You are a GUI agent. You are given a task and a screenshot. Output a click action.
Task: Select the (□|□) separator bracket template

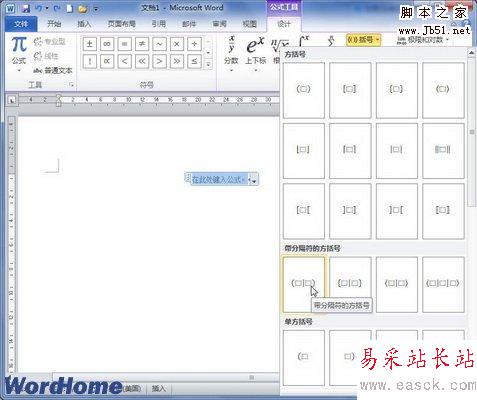point(303,284)
